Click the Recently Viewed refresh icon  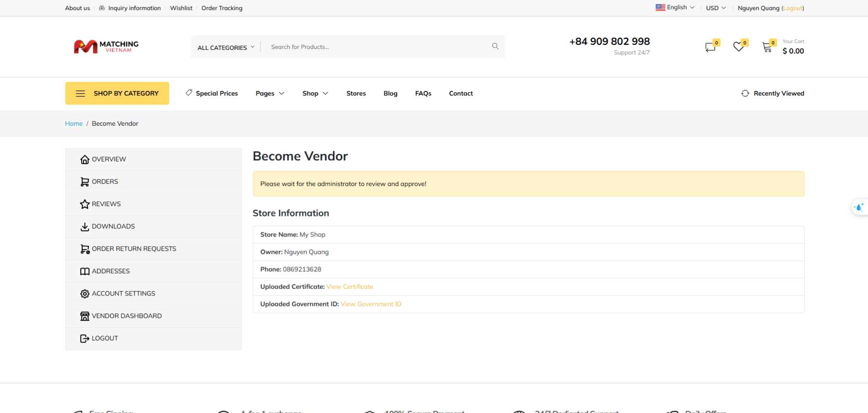745,93
